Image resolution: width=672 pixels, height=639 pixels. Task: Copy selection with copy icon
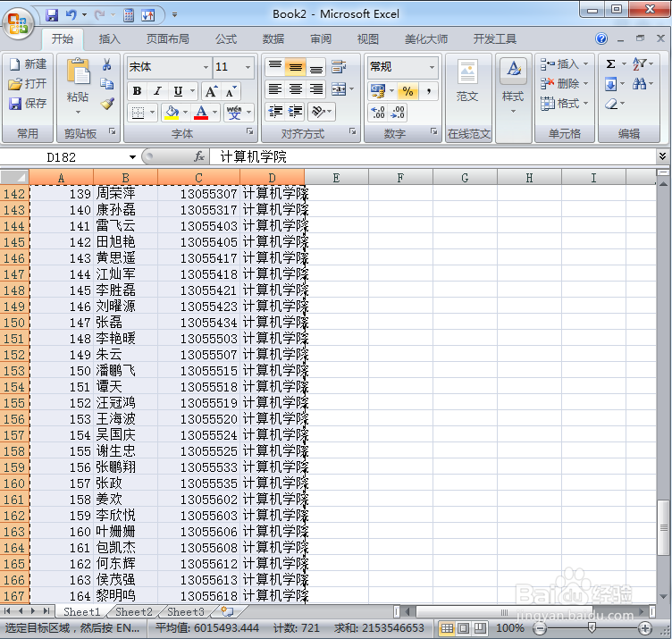click(x=107, y=84)
